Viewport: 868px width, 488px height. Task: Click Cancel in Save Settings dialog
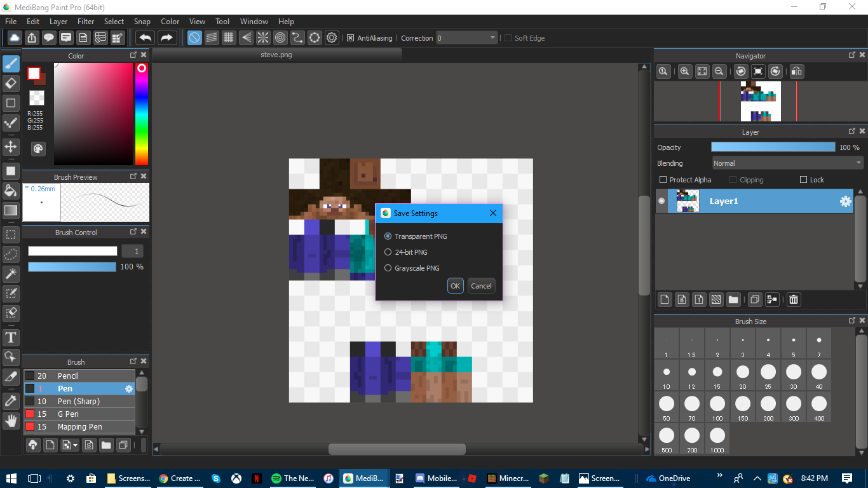pyautogui.click(x=481, y=286)
